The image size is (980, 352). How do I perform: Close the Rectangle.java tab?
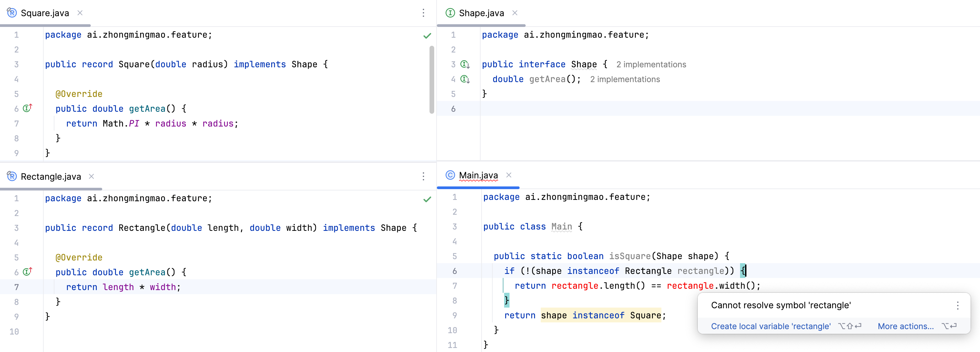coord(91,176)
